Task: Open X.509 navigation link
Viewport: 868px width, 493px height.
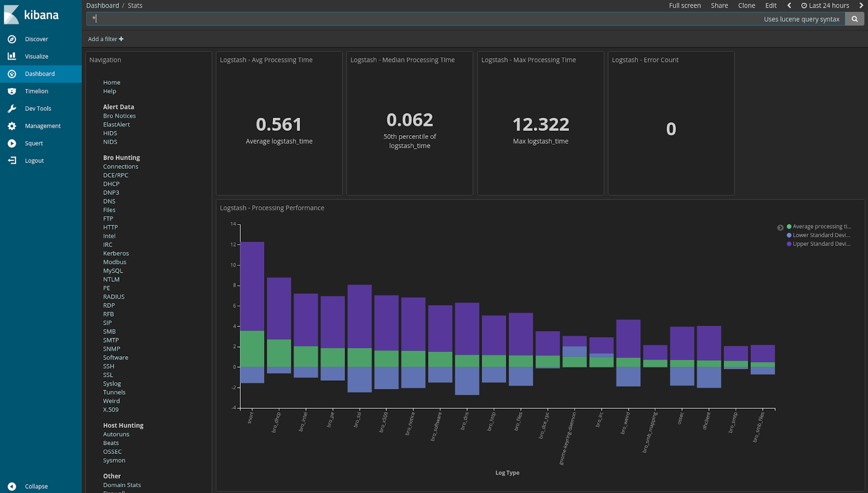Action: (x=111, y=410)
